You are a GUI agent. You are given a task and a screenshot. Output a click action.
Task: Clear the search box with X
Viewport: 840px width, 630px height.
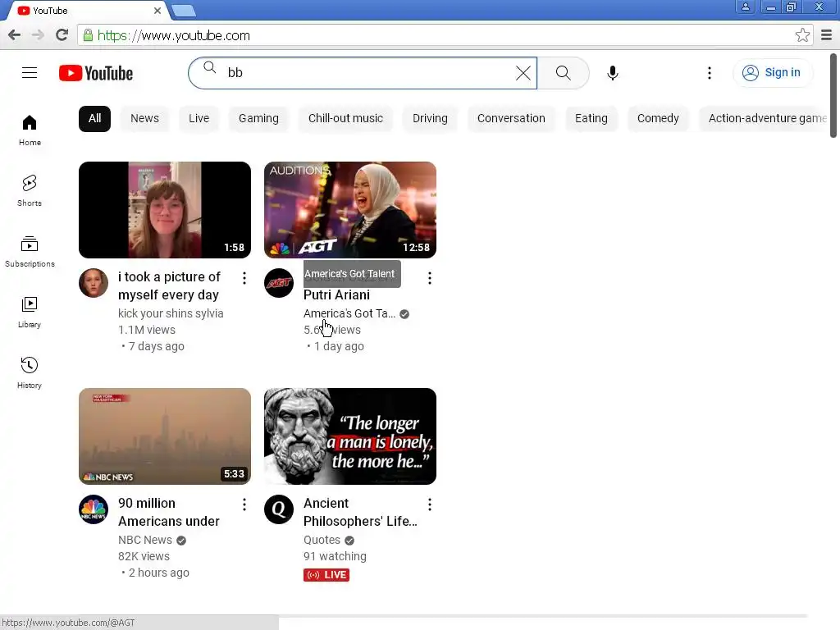523,73
